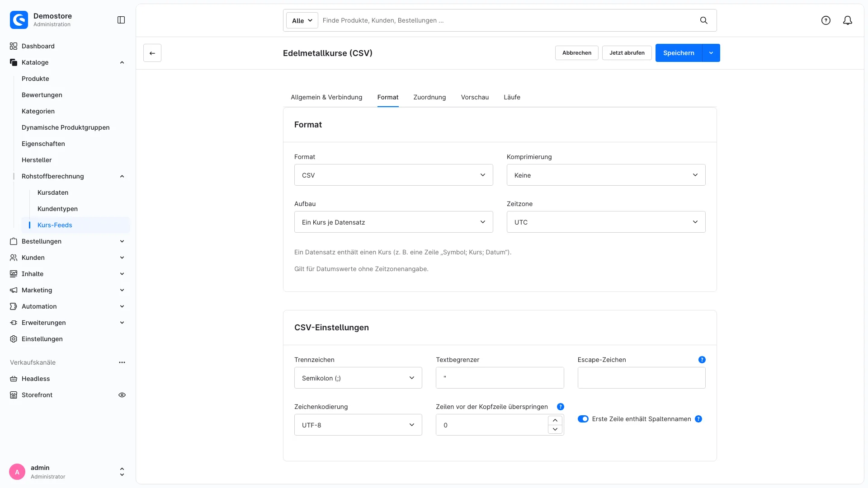Viewport: 868px width, 488px height.
Task: Collapse the sidebar with the panel icon
Action: (121, 20)
